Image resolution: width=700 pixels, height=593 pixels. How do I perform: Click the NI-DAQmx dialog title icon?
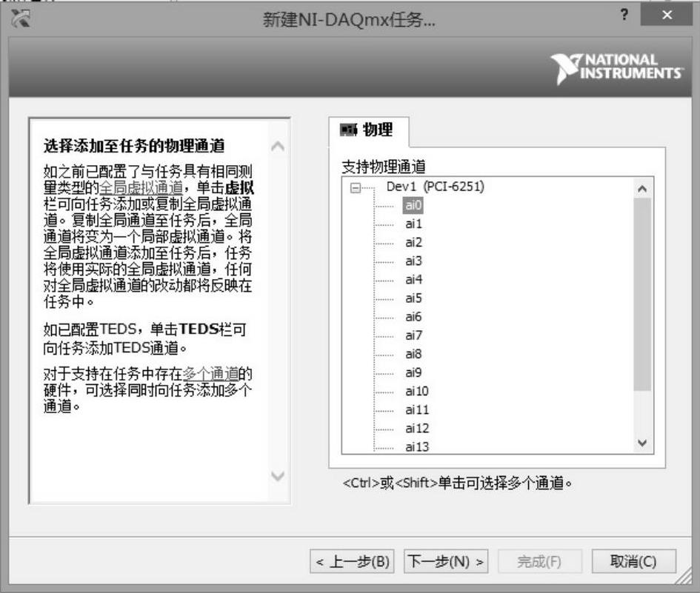[21, 19]
